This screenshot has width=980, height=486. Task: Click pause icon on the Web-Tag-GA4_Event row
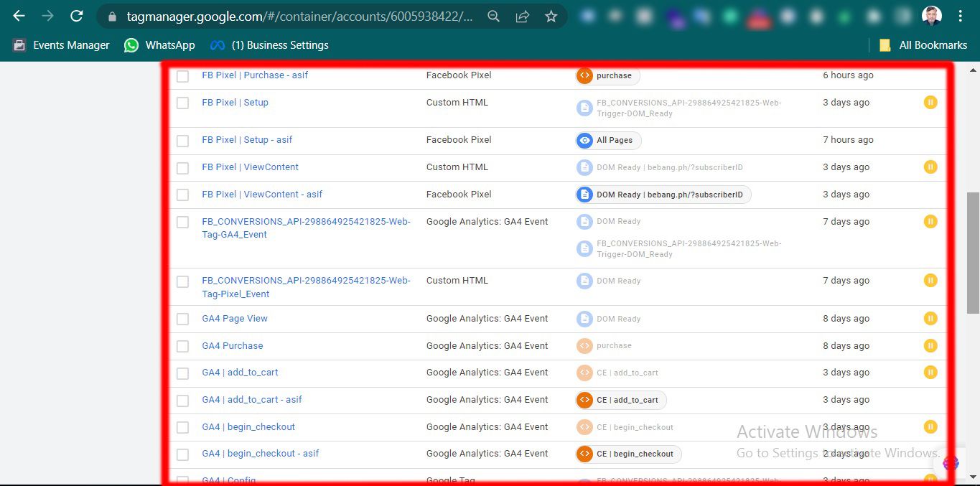click(930, 222)
